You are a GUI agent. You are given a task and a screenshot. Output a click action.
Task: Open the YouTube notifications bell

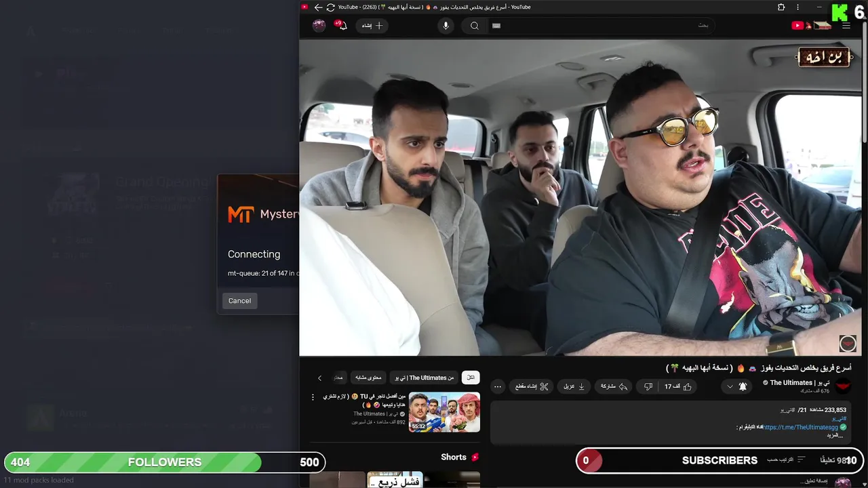pos(342,26)
